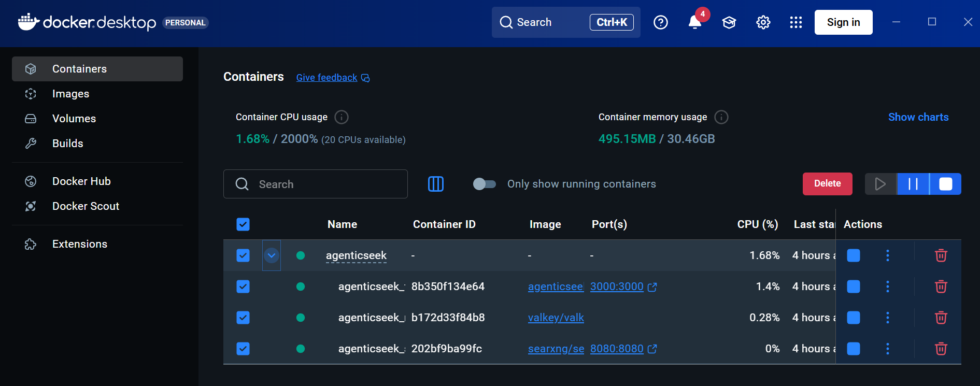Uncheck checkbox for container 8b350f134e64

[243, 287]
